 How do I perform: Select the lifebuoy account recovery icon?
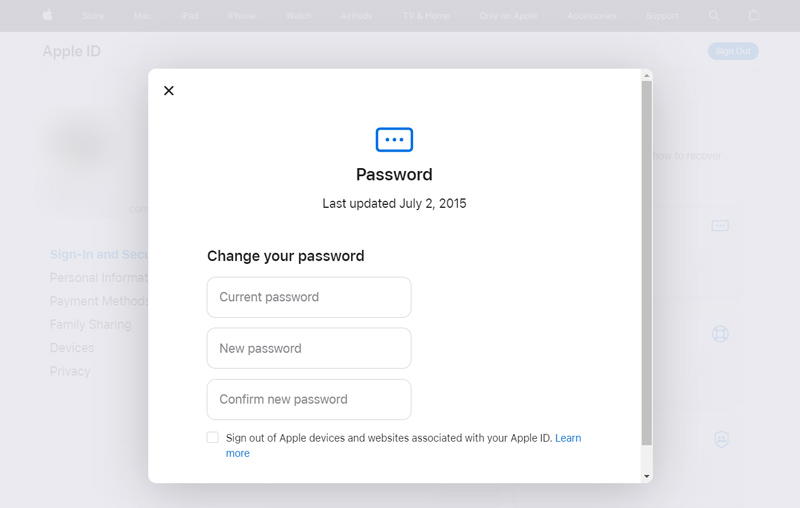(720, 334)
